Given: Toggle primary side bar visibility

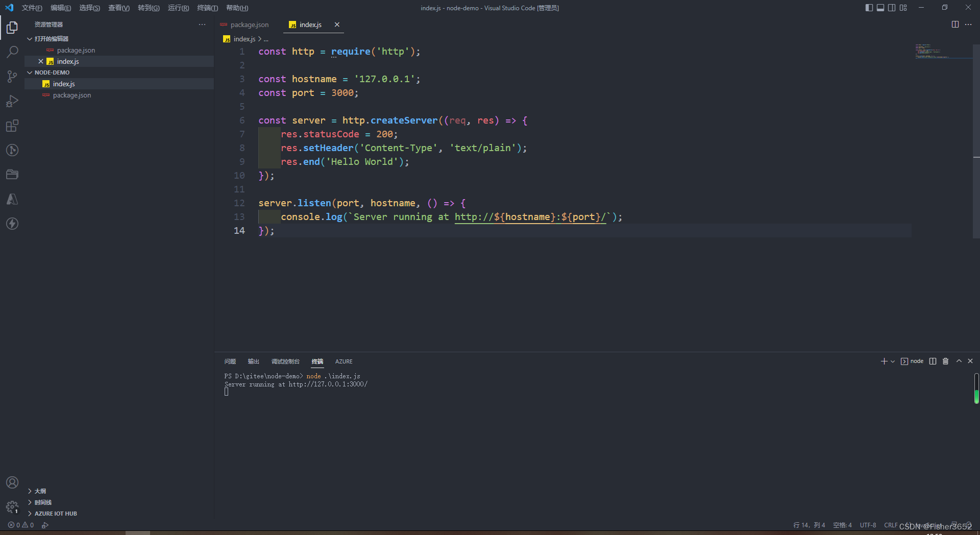Looking at the screenshot, I should 869,8.
